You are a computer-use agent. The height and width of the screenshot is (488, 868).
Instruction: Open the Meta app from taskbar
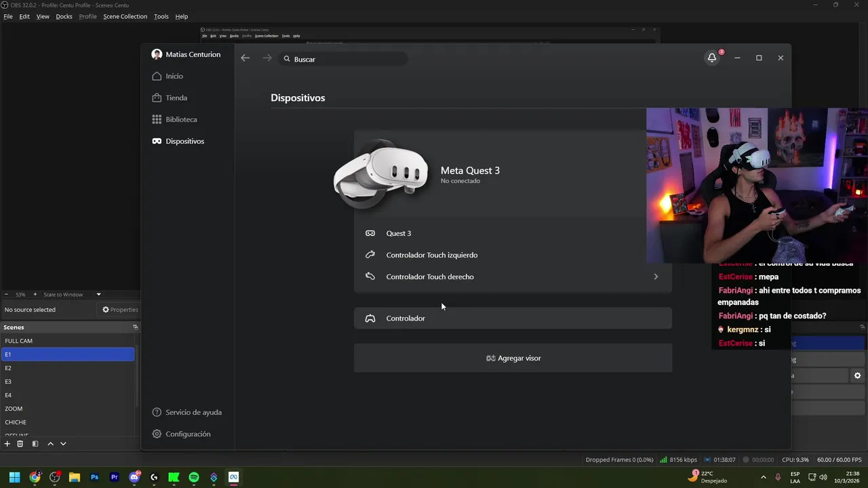(x=233, y=477)
